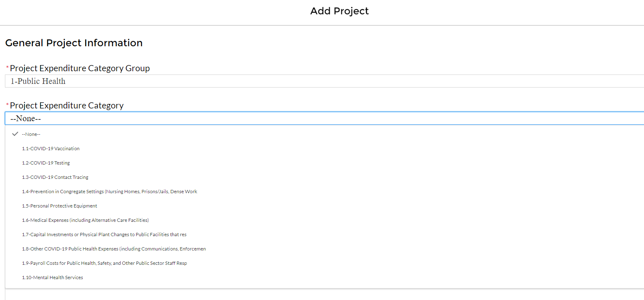Choose 1.8-Other COVID-19 Public Health Expenses

click(114, 249)
